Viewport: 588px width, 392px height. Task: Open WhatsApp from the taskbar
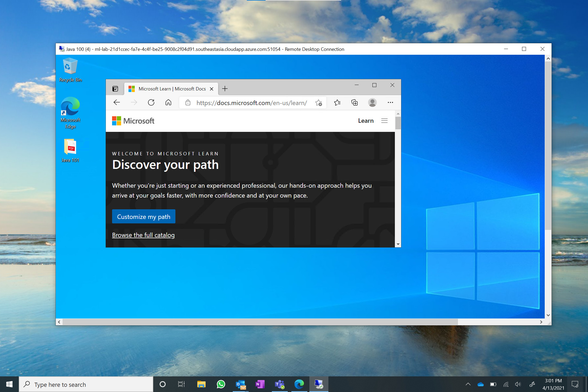point(221,384)
